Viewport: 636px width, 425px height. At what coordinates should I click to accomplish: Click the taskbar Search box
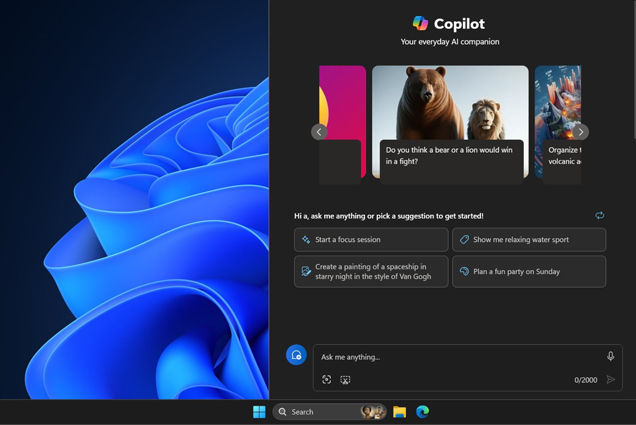320,412
